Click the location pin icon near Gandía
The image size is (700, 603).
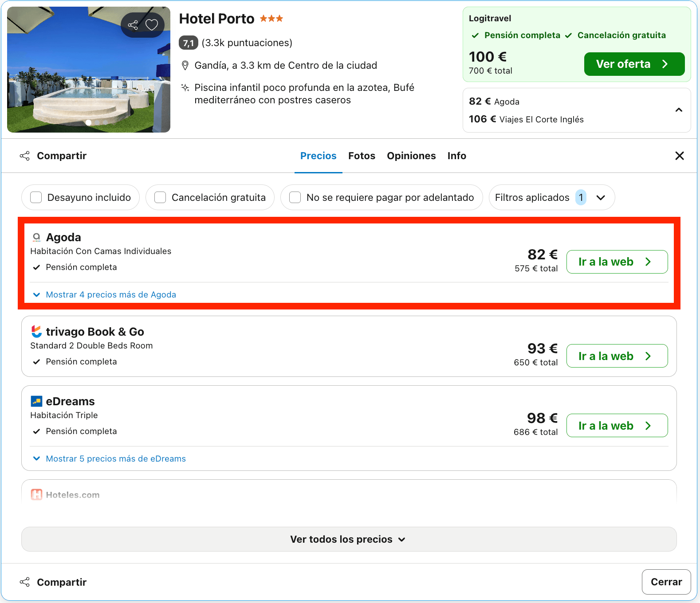(x=185, y=66)
